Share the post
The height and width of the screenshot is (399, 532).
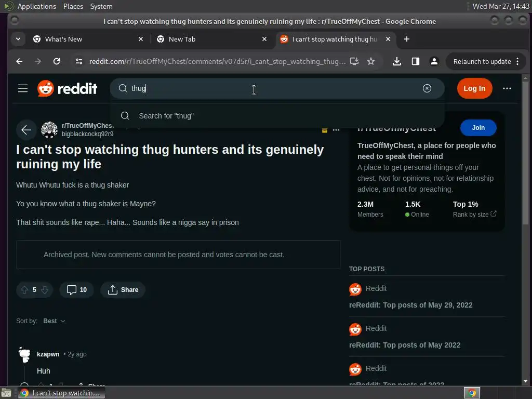tap(123, 290)
